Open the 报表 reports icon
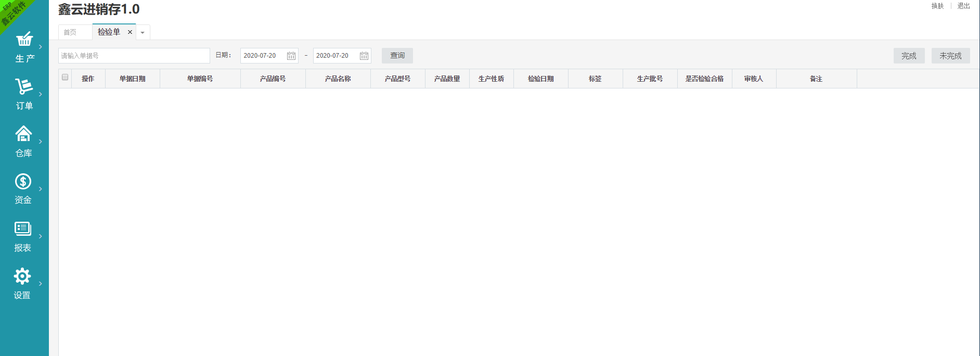The image size is (980, 356). [23, 228]
